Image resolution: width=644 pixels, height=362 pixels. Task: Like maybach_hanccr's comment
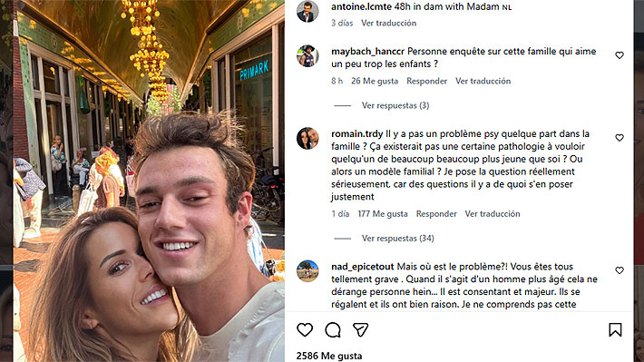(x=620, y=55)
